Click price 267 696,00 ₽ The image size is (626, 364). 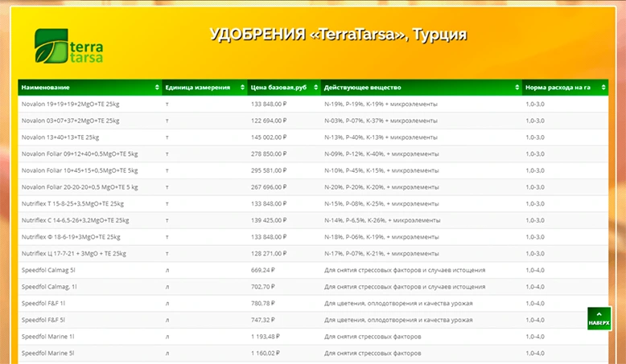pos(269,187)
